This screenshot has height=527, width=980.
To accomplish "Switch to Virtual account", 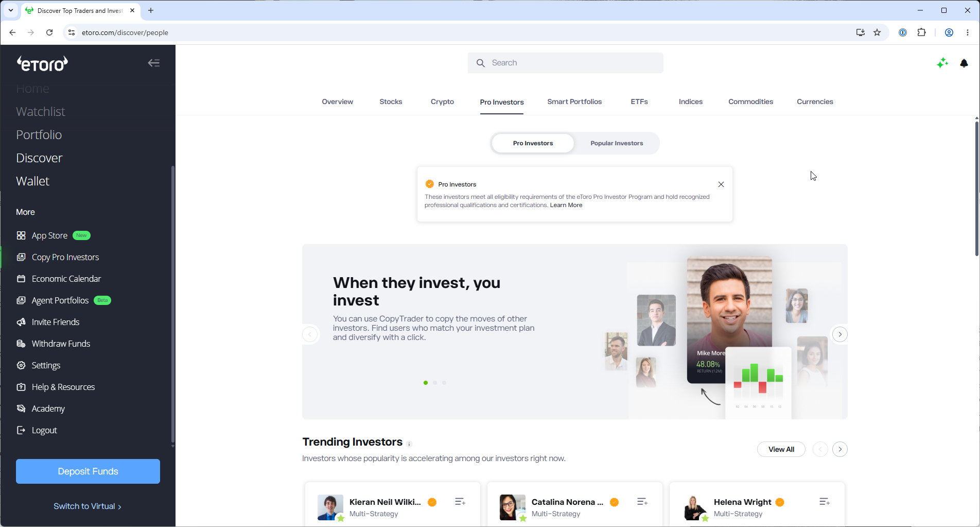I will 87,506.
